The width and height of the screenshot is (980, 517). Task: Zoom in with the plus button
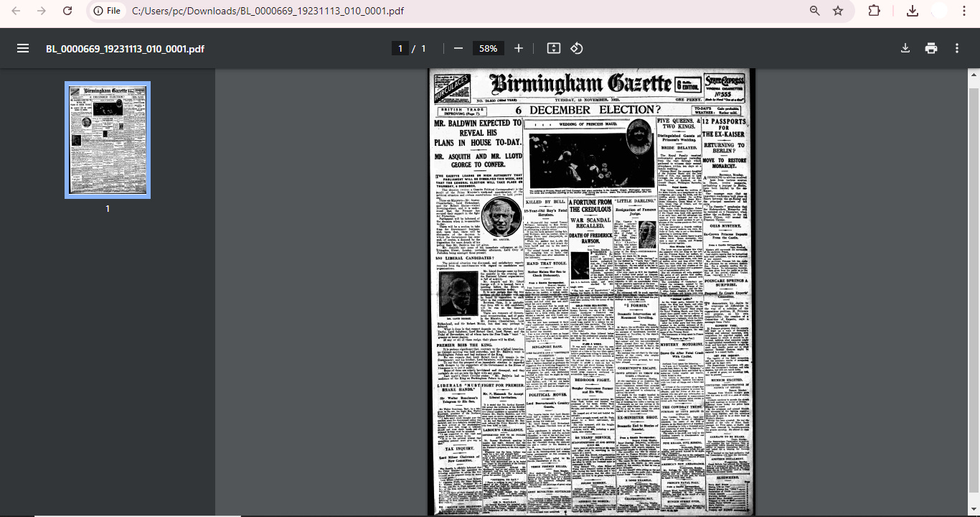pos(519,48)
